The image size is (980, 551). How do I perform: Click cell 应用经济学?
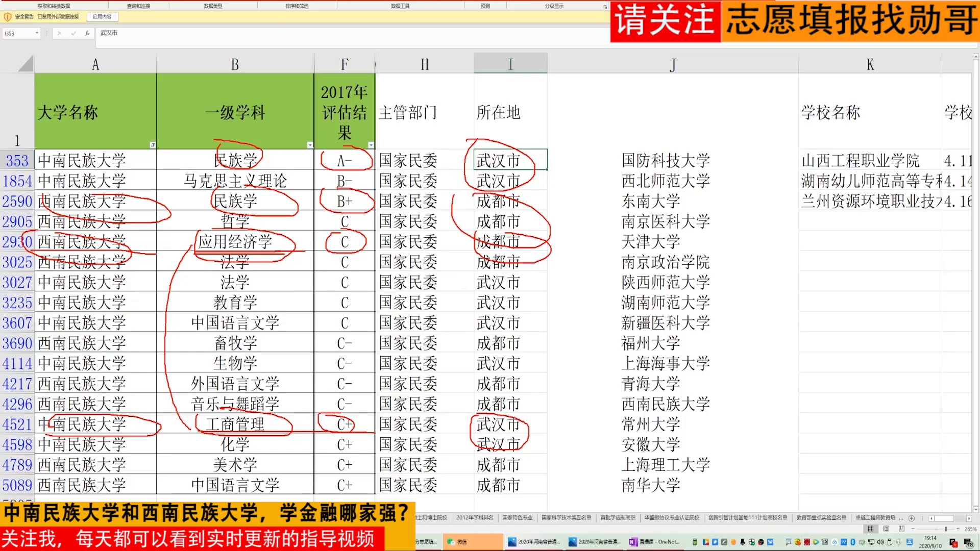click(235, 241)
